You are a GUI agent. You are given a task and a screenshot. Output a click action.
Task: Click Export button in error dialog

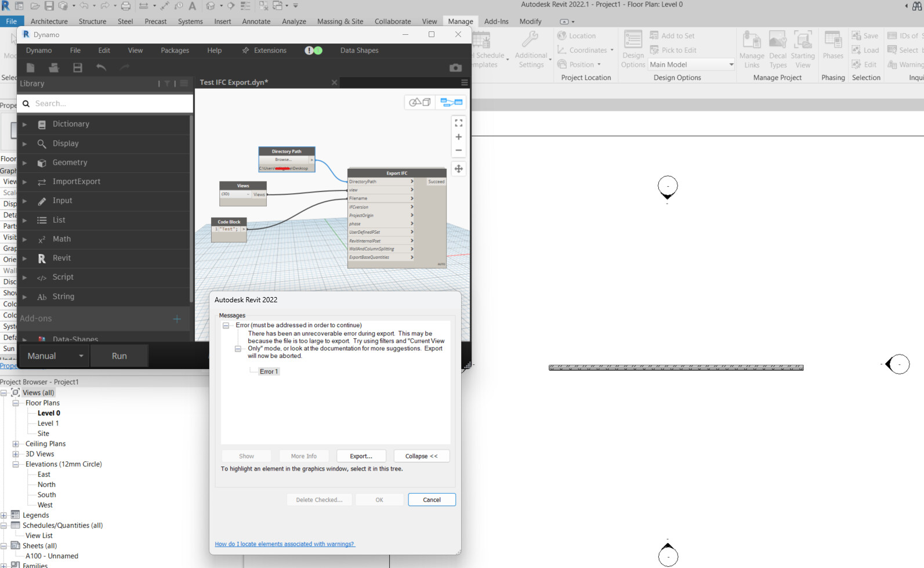point(361,456)
